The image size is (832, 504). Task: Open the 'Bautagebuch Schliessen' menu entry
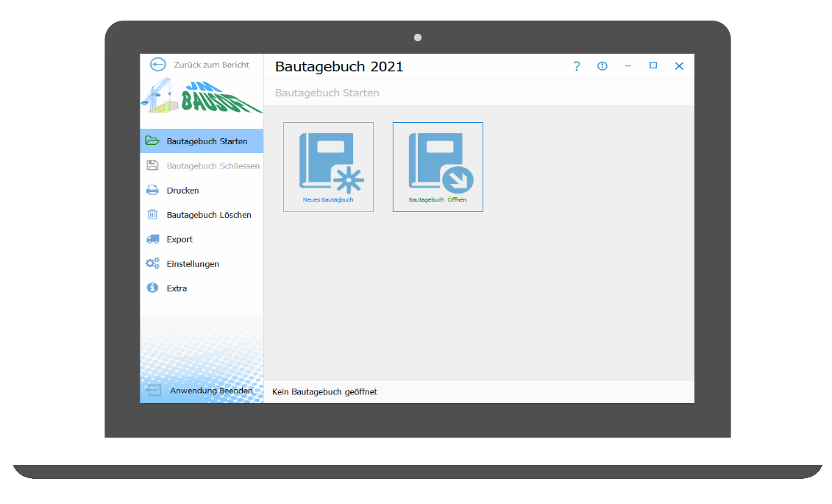213,166
